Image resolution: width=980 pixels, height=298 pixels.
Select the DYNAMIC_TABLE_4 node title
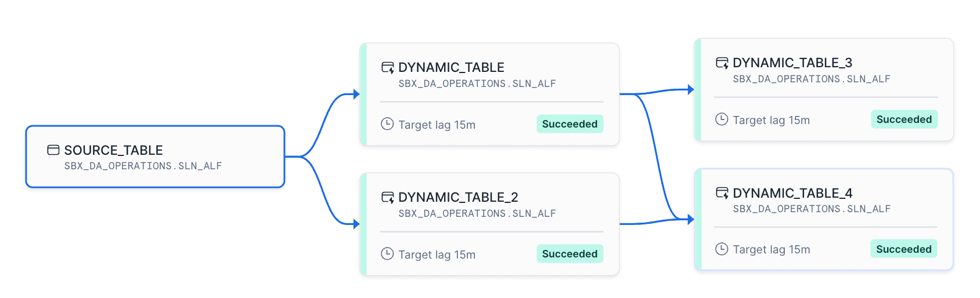[x=792, y=193]
